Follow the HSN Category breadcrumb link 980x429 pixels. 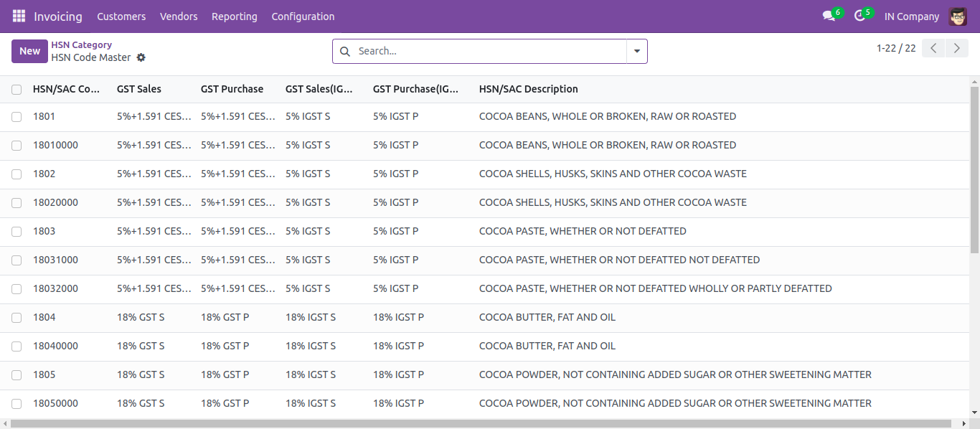click(81, 44)
